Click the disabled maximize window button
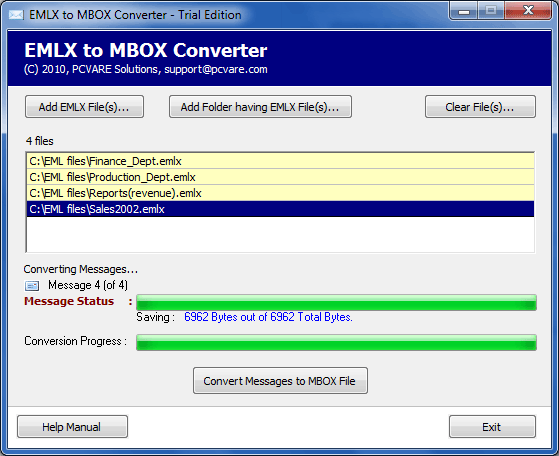 point(491,11)
